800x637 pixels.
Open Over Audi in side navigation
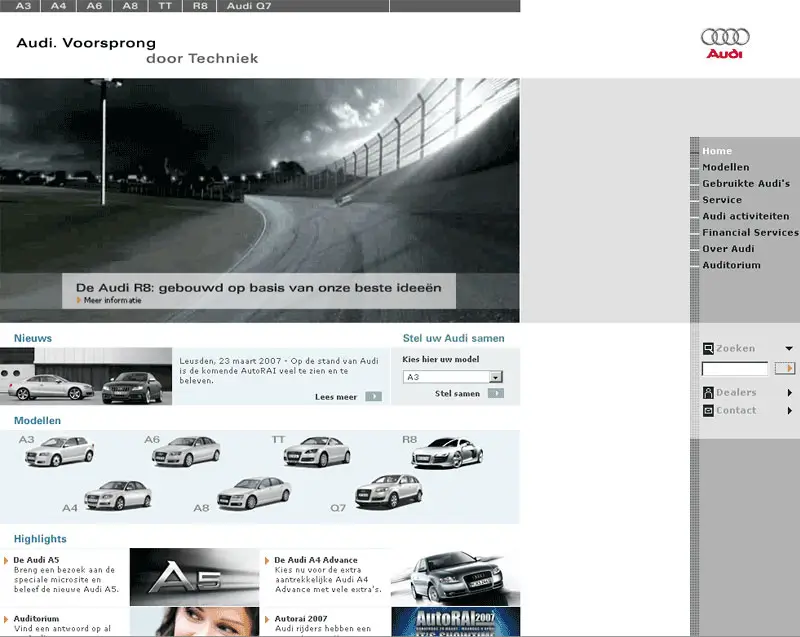pos(728,249)
